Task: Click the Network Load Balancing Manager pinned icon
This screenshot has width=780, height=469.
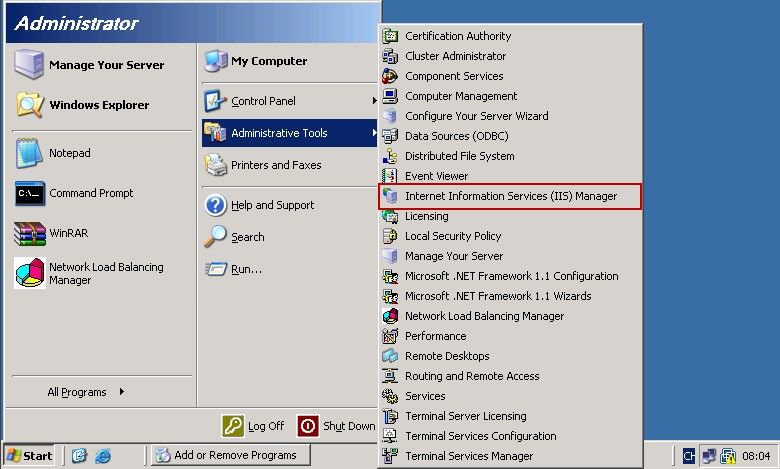Action: tap(29, 273)
